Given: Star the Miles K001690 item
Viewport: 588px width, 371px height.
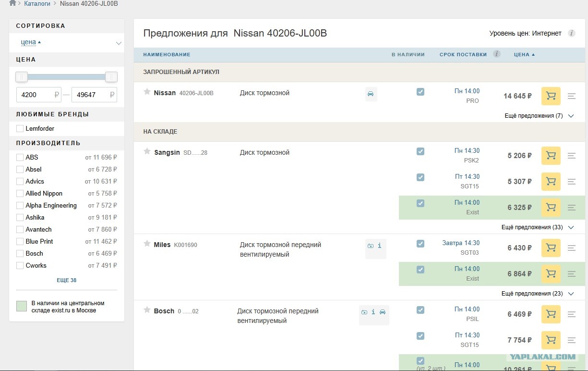Looking at the screenshot, I should tap(147, 244).
